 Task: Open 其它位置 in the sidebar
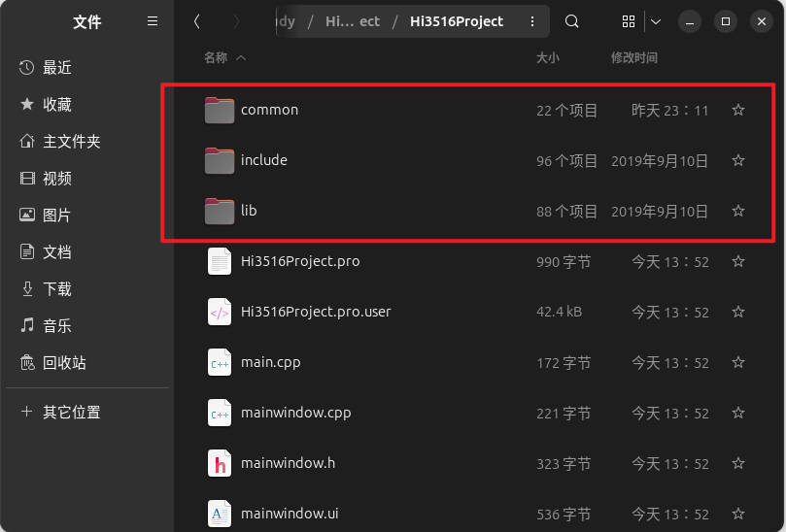click(71, 413)
